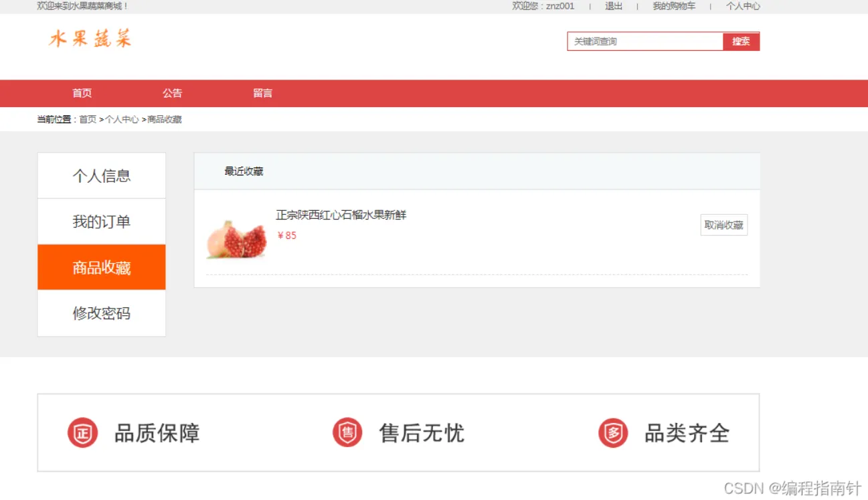Click the 退出 logout link

click(x=614, y=6)
